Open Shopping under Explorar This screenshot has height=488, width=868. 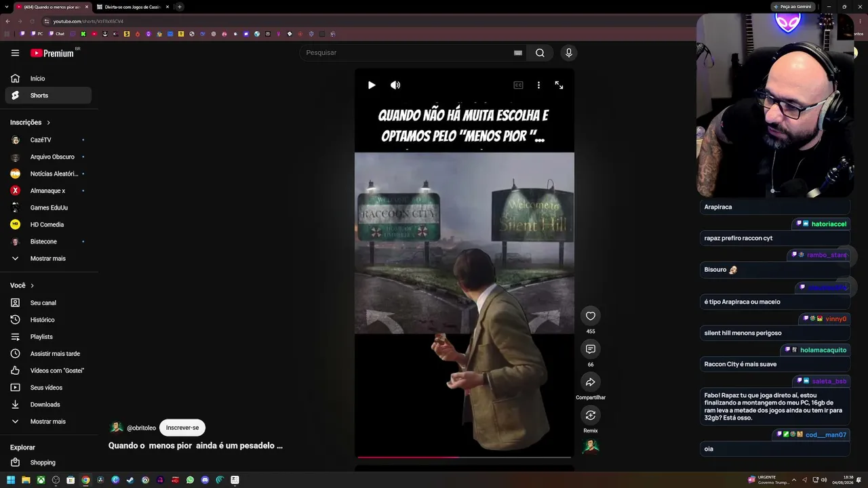[48, 463]
